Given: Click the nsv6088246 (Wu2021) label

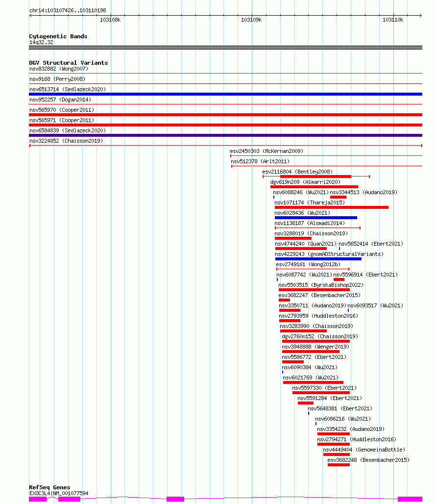Looking at the screenshot, I should tap(301, 192).
